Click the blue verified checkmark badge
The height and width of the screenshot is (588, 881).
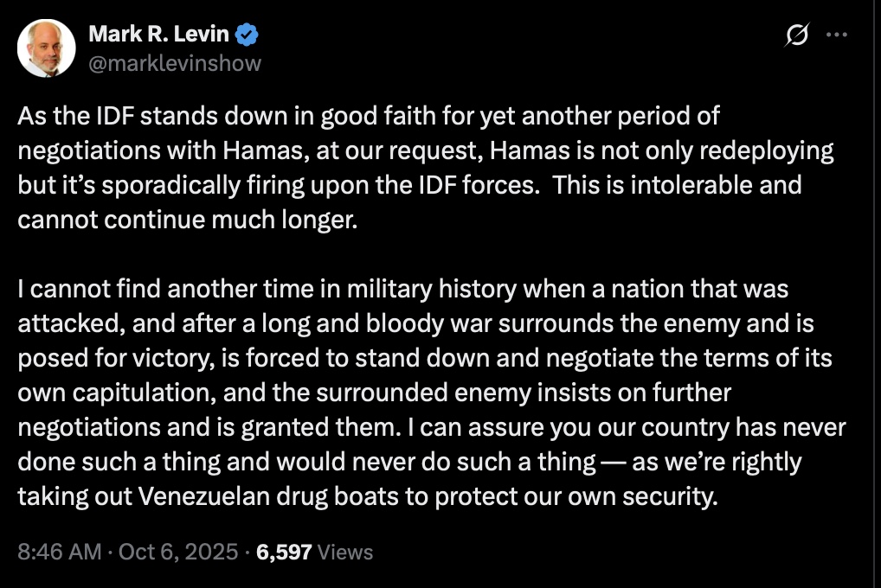247,35
